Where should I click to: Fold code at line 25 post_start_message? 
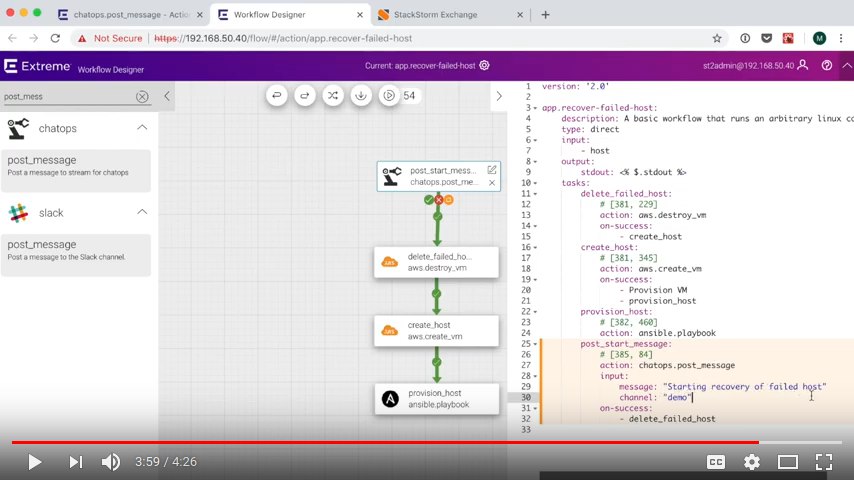tap(535, 344)
